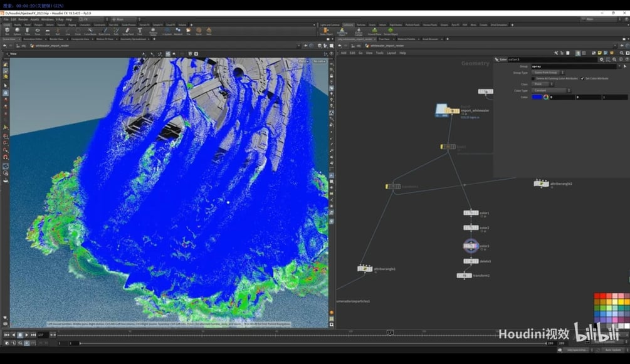
Task: Select the Grid shelf tool
Action: (48, 31)
